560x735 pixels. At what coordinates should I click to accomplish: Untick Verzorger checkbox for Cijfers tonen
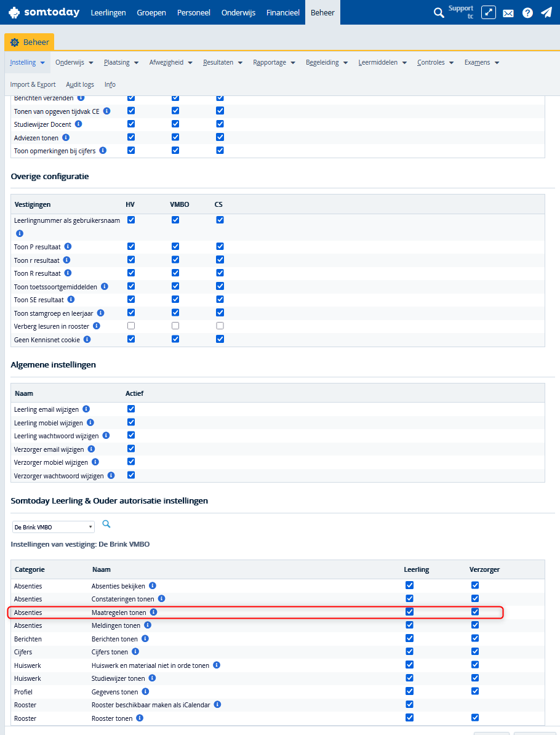[475, 651]
